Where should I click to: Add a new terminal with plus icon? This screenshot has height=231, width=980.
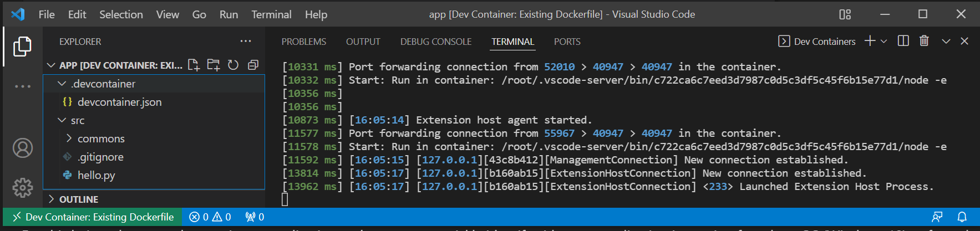tap(870, 41)
